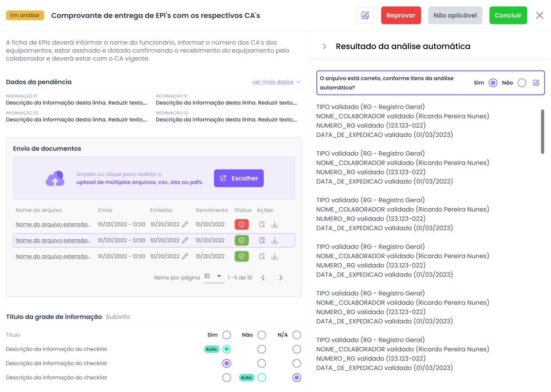Image resolution: width=551 pixels, height=392 pixels.
Task: Open the items per page dropdown
Action: pyautogui.click(x=214, y=277)
